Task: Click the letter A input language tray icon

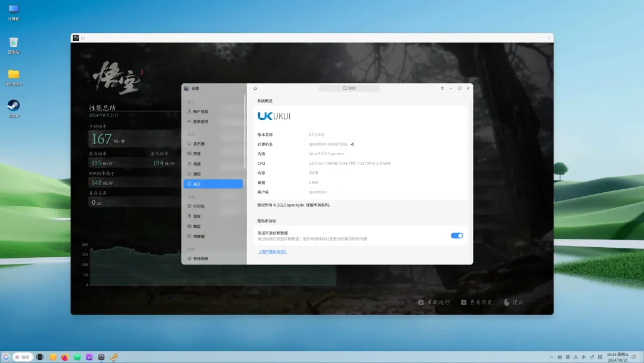Action: 575,357
